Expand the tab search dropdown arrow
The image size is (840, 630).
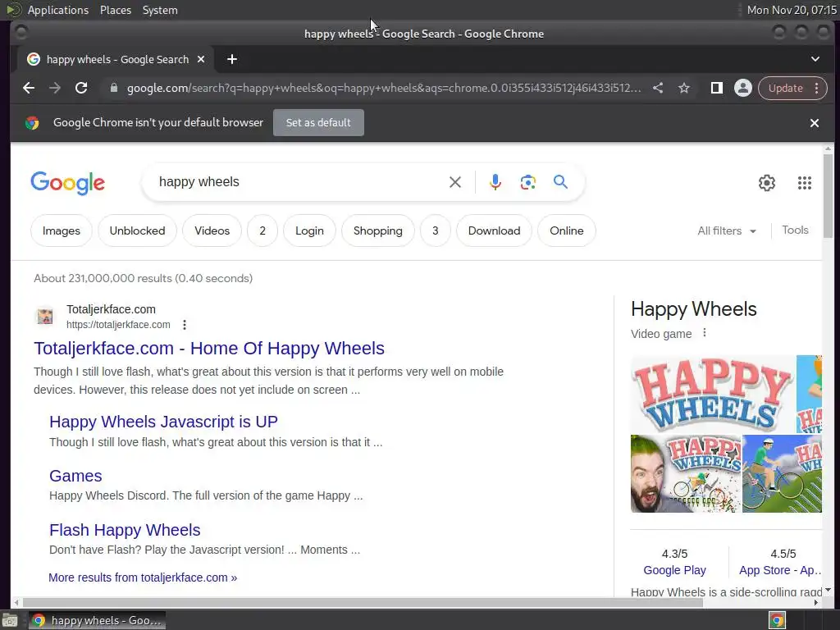[815, 59]
